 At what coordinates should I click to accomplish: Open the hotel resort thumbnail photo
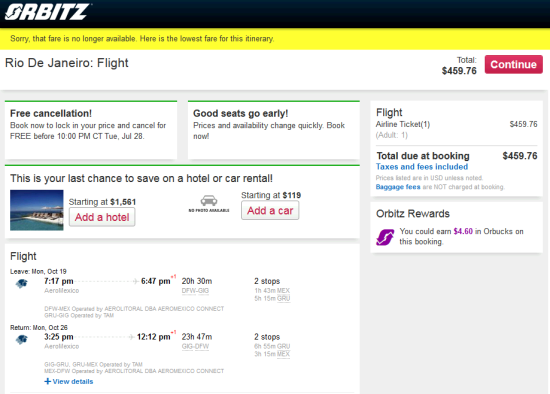pyautogui.click(x=36, y=210)
